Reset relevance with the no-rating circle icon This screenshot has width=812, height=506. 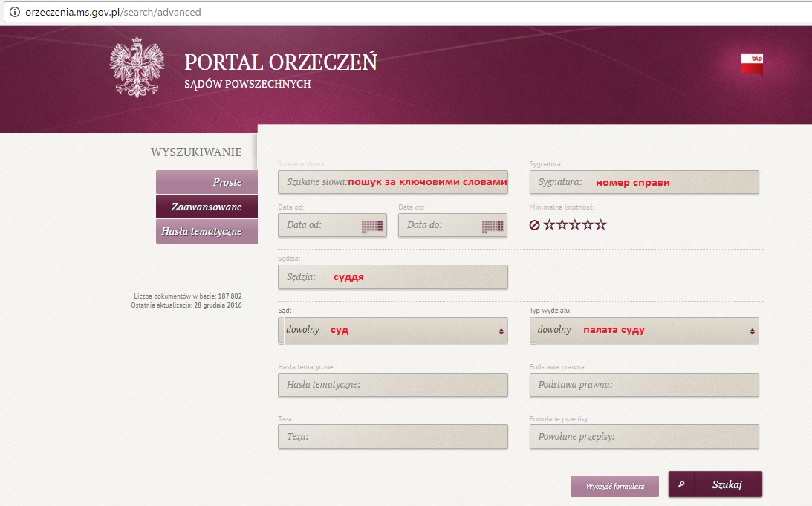click(x=535, y=225)
